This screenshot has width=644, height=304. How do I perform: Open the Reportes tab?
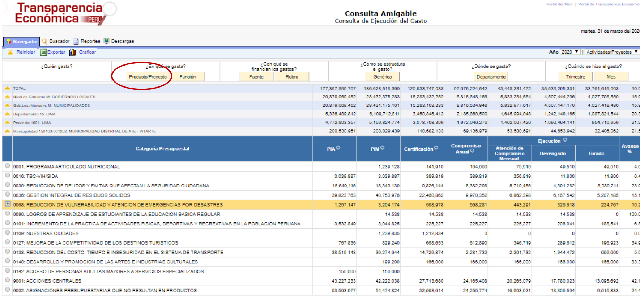(90, 41)
